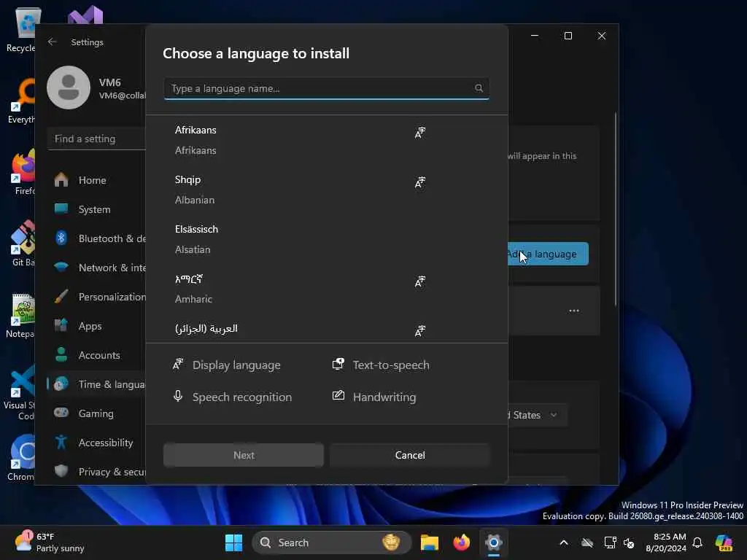Open the Recycle Bin desktop icon
Image resolution: width=747 pixels, height=560 pixels.
tap(23, 28)
